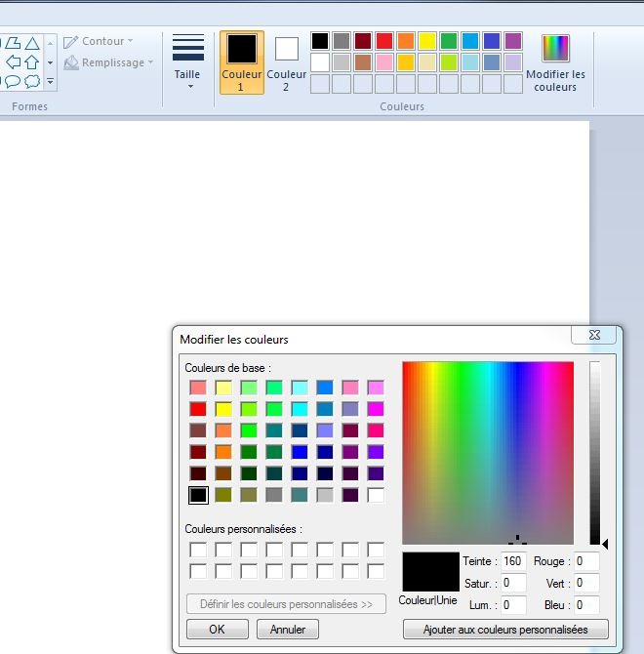Open the Taille size dropdown
This screenshot has height=654, width=644.
[x=188, y=61]
